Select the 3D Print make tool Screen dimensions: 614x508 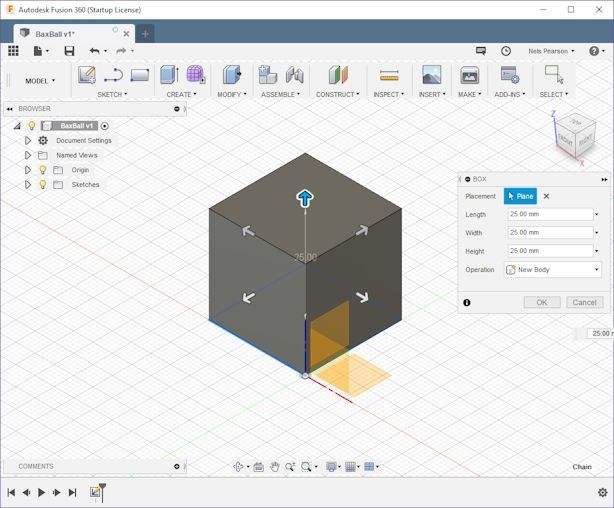point(470,75)
